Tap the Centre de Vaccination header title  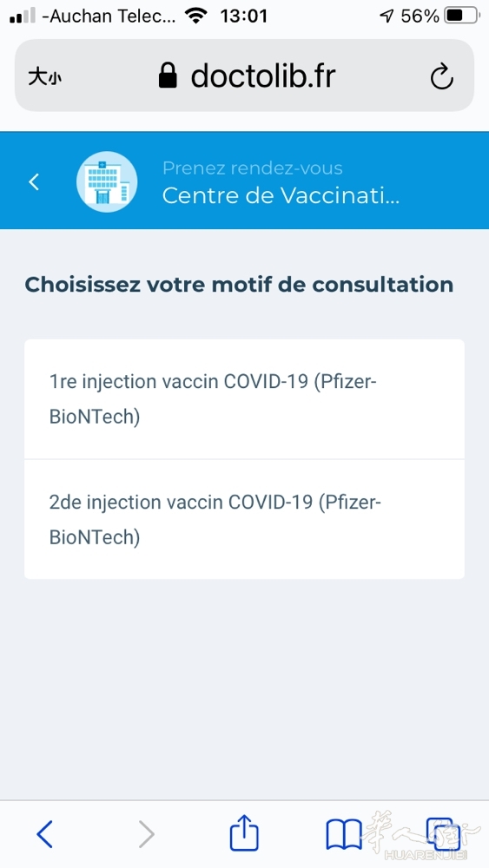click(281, 194)
